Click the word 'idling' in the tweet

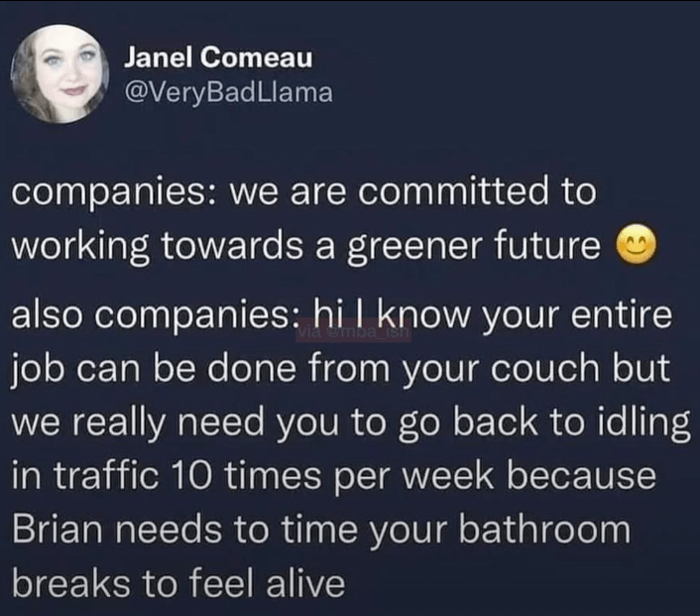coord(643,423)
